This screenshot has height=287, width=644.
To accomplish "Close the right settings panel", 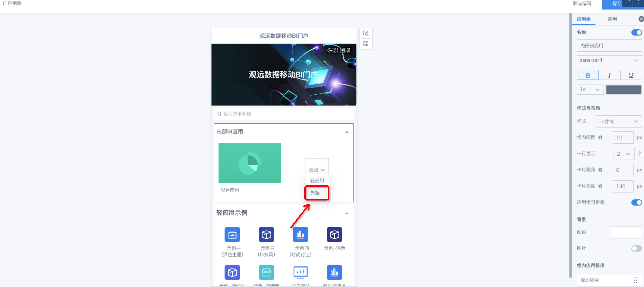I will [x=641, y=19].
